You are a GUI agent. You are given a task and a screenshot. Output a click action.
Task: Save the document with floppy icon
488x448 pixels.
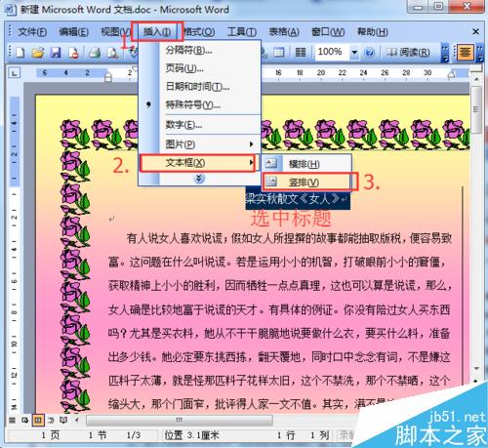tap(56, 53)
